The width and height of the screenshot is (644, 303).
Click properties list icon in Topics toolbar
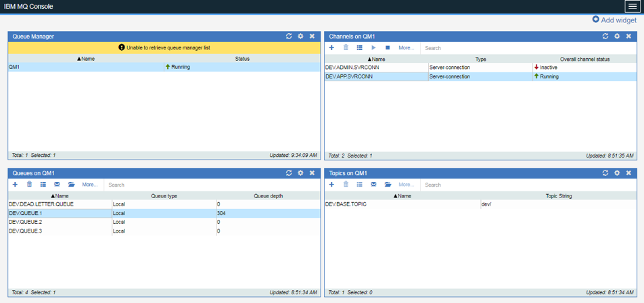click(x=360, y=185)
